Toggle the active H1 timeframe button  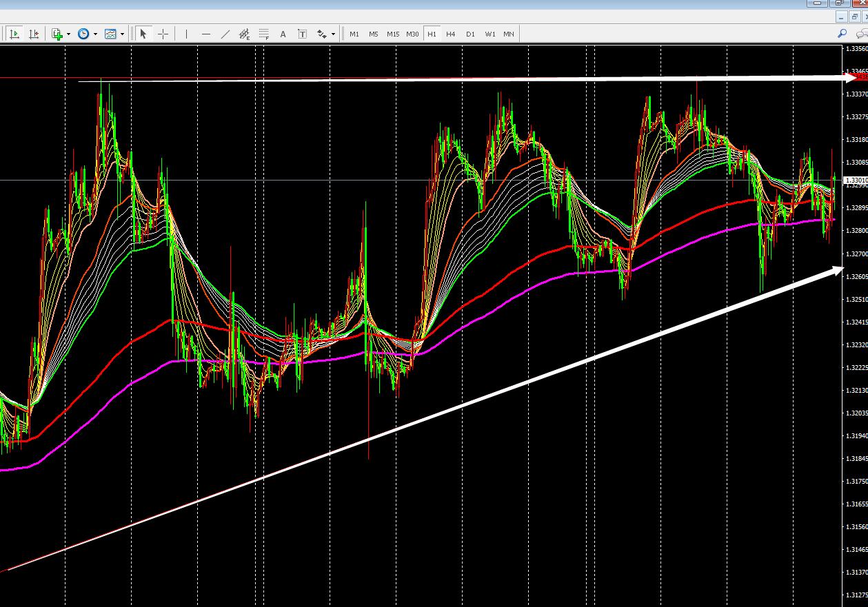point(432,34)
